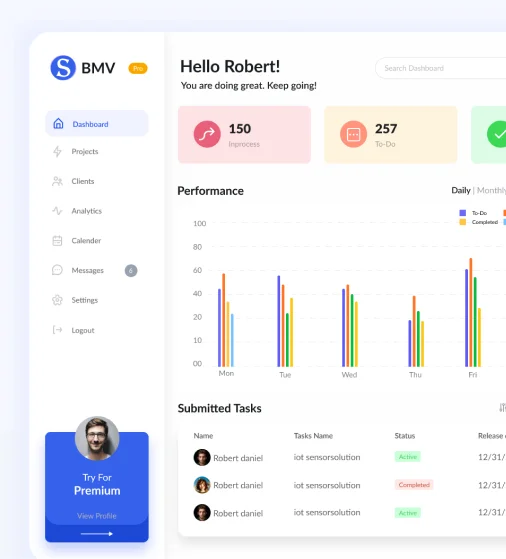Click the orange Pro badge
The height and width of the screenshot is (559, 506).
click(138, 68)
